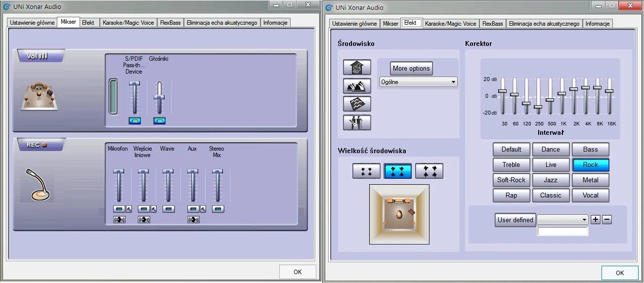The image size is (644, 283).
Task: Toggle the Wave select button
Action: pos(169,209)
